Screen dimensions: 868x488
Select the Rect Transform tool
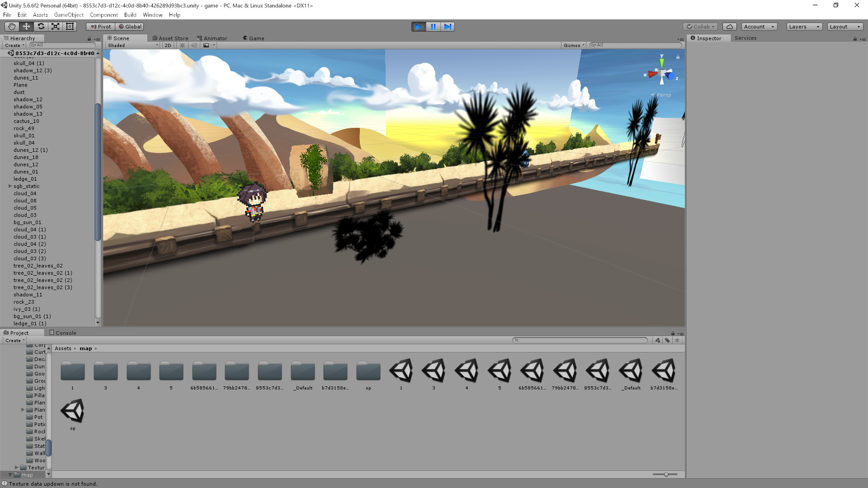click(70, 26)
